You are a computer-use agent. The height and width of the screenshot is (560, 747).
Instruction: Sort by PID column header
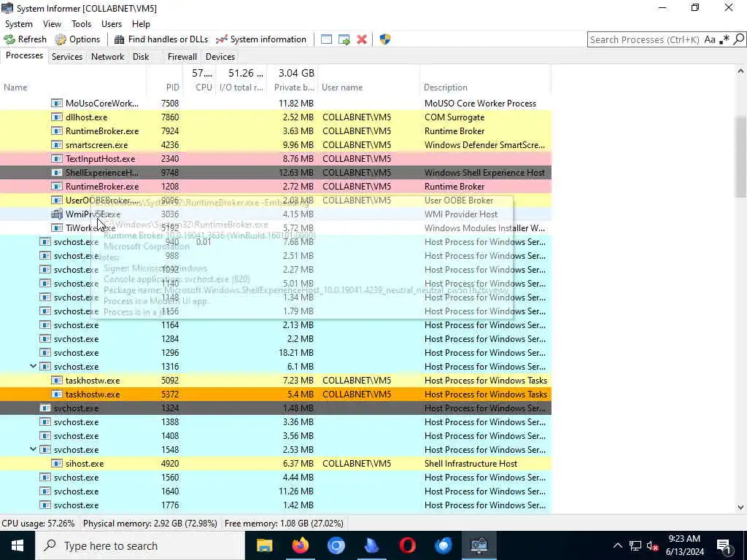pyautogui.click(x=164, y=87)
